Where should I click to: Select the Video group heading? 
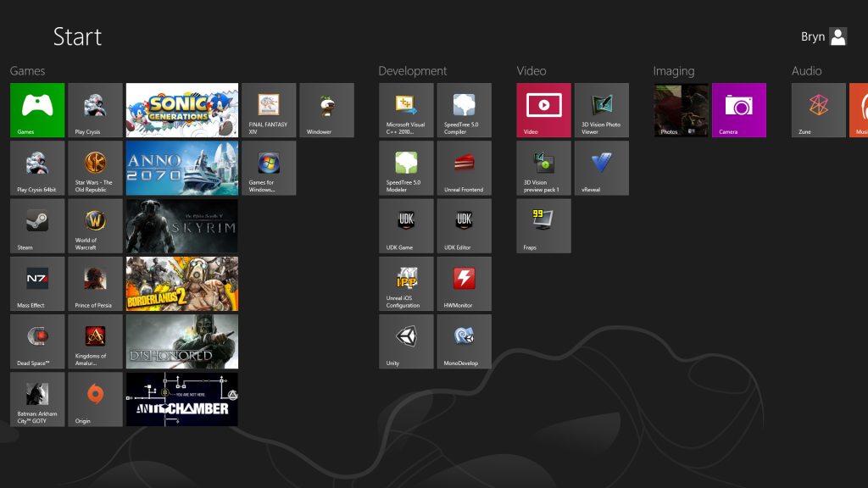tap(531, 71)
